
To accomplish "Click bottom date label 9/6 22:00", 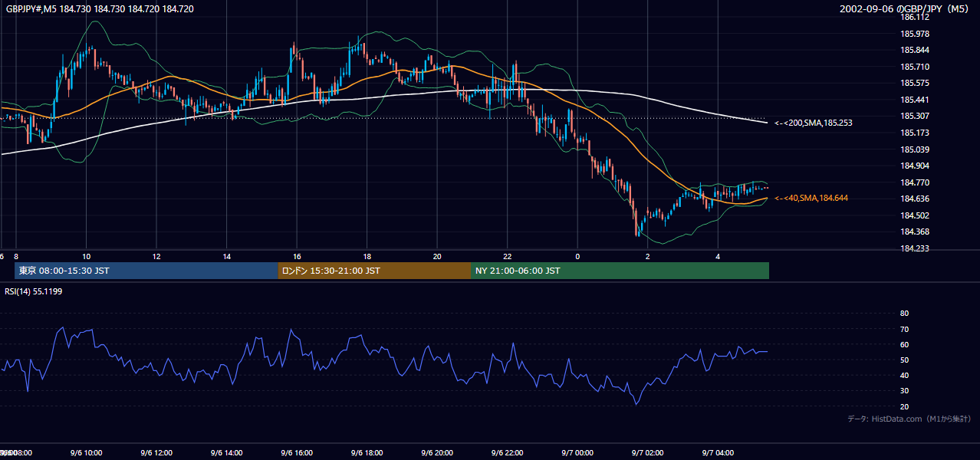I will click(x=507, y=453).
